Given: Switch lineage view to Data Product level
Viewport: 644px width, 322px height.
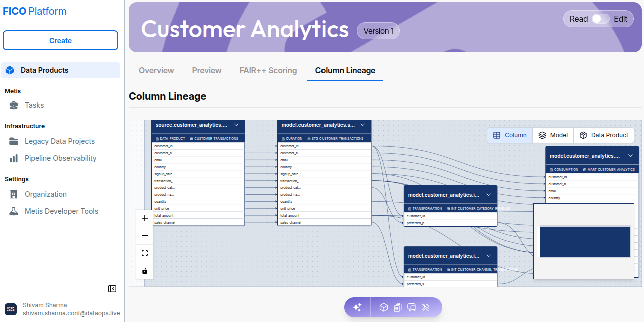Looking at the screenshot, I should (x=604, y=135).
